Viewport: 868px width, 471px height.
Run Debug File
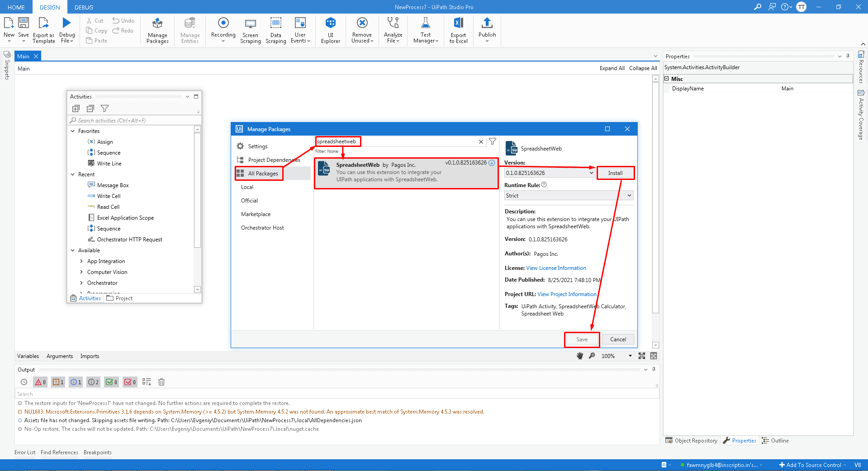coord(67,30)
